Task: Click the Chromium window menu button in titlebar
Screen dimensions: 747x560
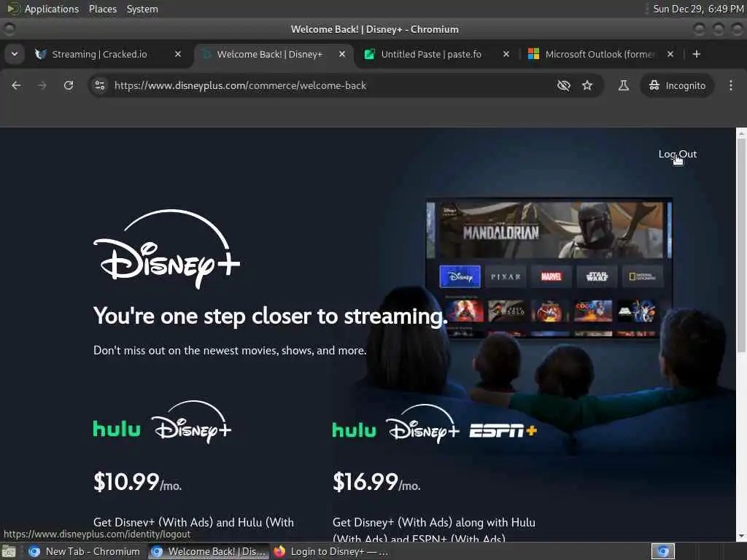Action: (x=9, y=29)
